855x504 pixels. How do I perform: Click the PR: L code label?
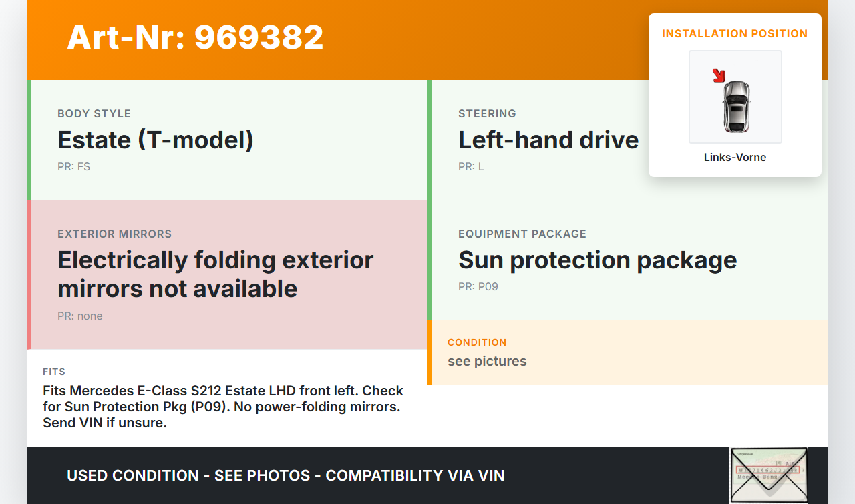pos(471,167)
